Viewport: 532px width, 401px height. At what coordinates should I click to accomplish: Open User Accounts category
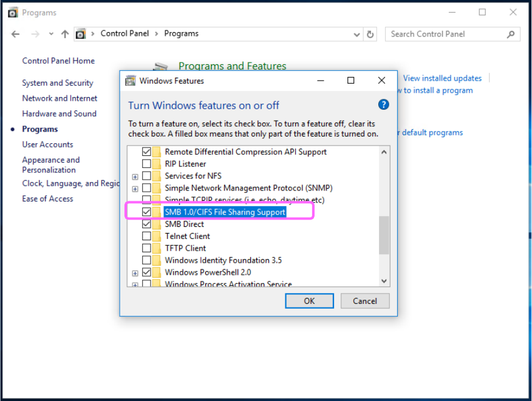tap(47, 144)
